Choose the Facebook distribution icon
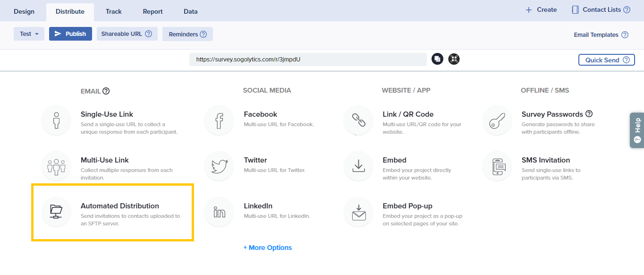The height and width of the screenshot is (275, 644). pyautogui.click(x=219, y=120)
